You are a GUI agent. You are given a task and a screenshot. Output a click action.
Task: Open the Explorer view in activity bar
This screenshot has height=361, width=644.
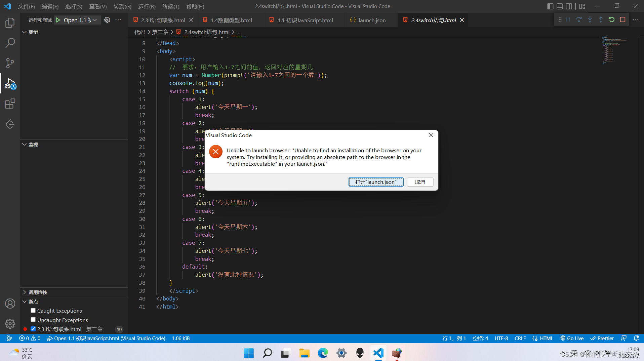[x=10, y=23]
